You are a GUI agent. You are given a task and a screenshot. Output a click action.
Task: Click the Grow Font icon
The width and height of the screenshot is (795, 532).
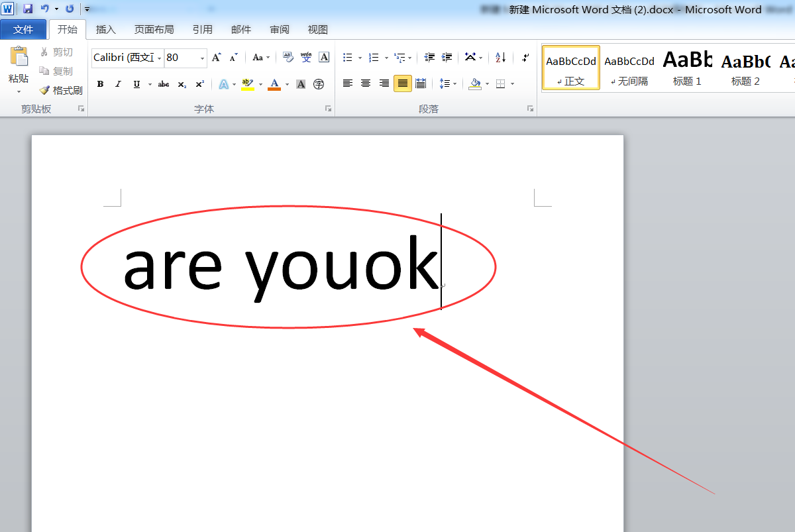[x=216, y=58]
